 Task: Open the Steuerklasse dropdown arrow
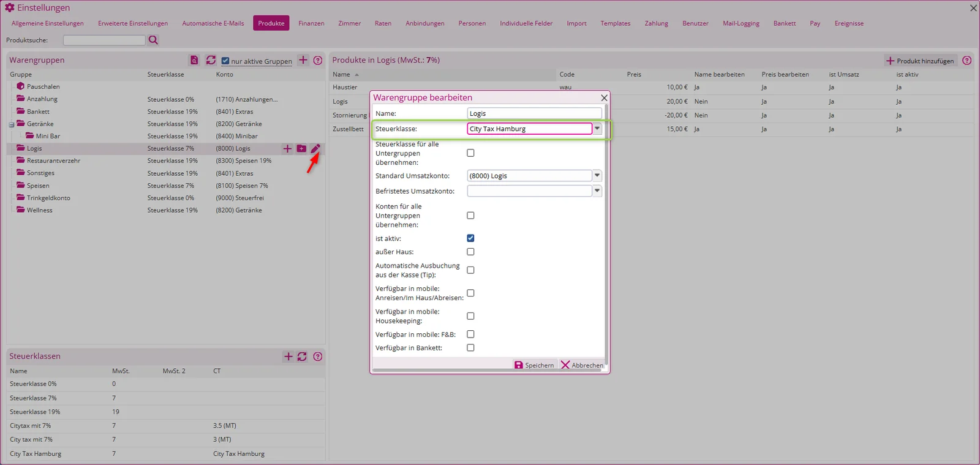tap(597, 129)
